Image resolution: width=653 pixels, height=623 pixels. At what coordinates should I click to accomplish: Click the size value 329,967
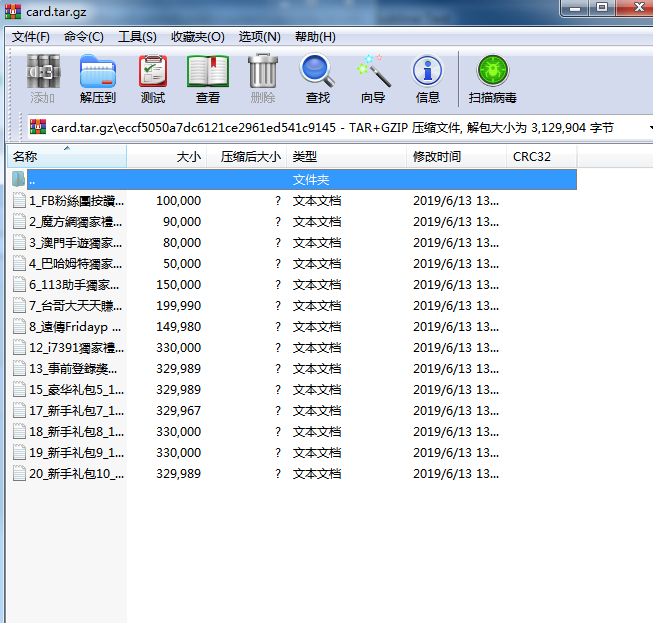coord(178,411)
